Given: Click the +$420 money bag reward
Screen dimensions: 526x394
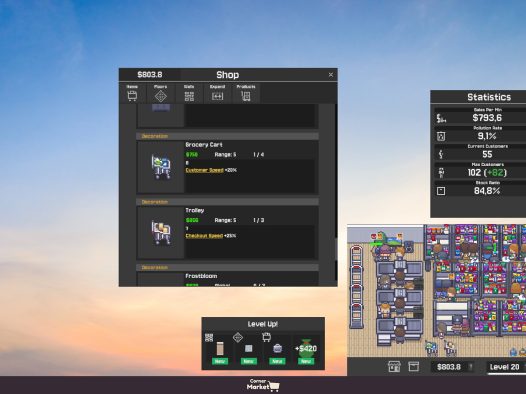Looking at the screenshot, I should click(x=306, y=349).
